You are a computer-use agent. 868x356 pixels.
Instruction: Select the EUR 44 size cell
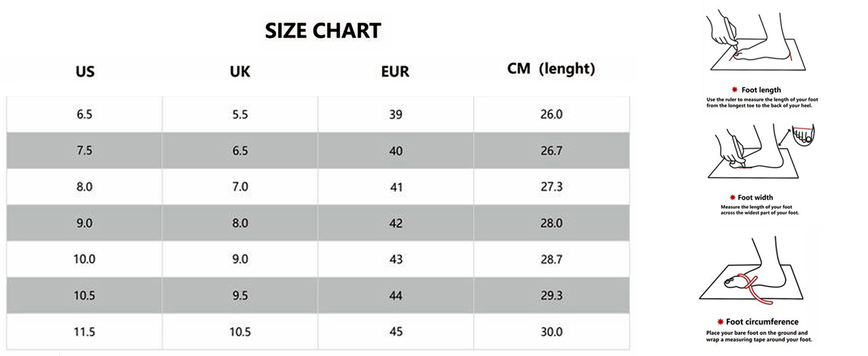click(395, 295)
